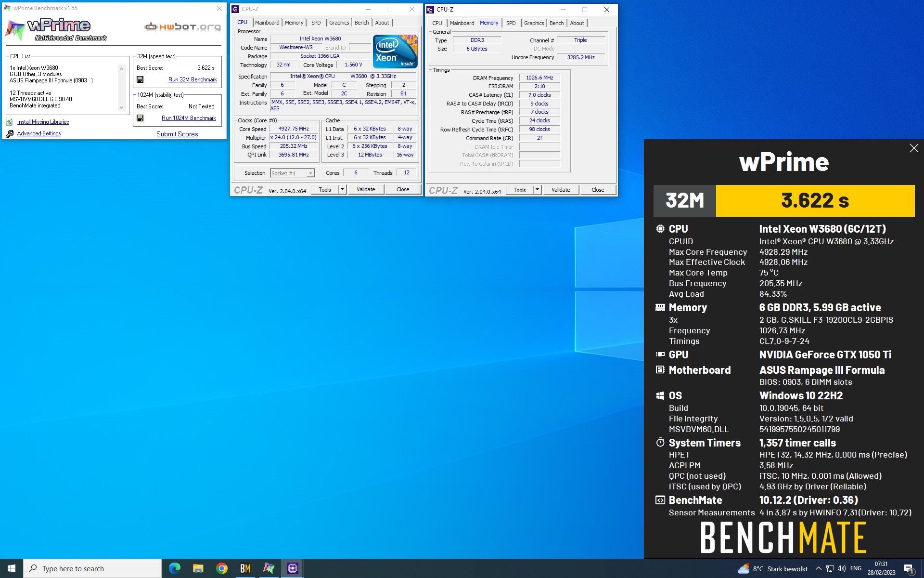Open Tools dropdown arrow in left CPU-Z window
The width and height of the screenshot is (924, 578).
pos(343,189)
